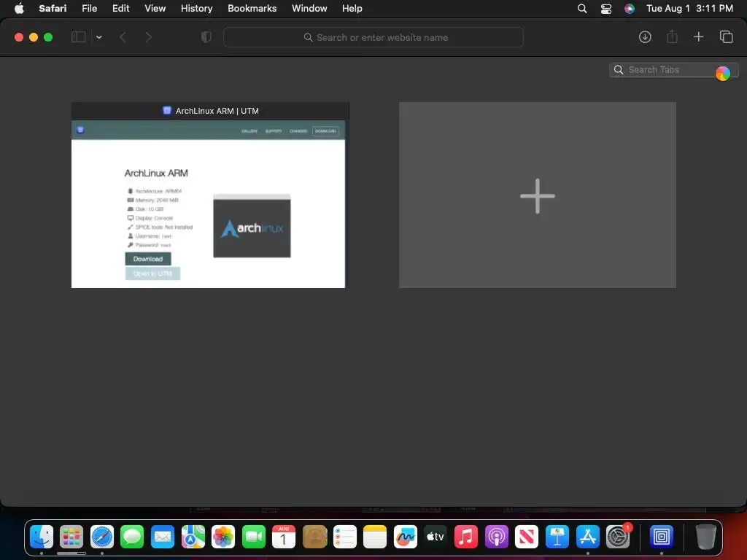Create new tab with large plus tile
747x560 pixels.
coord(538,195)
